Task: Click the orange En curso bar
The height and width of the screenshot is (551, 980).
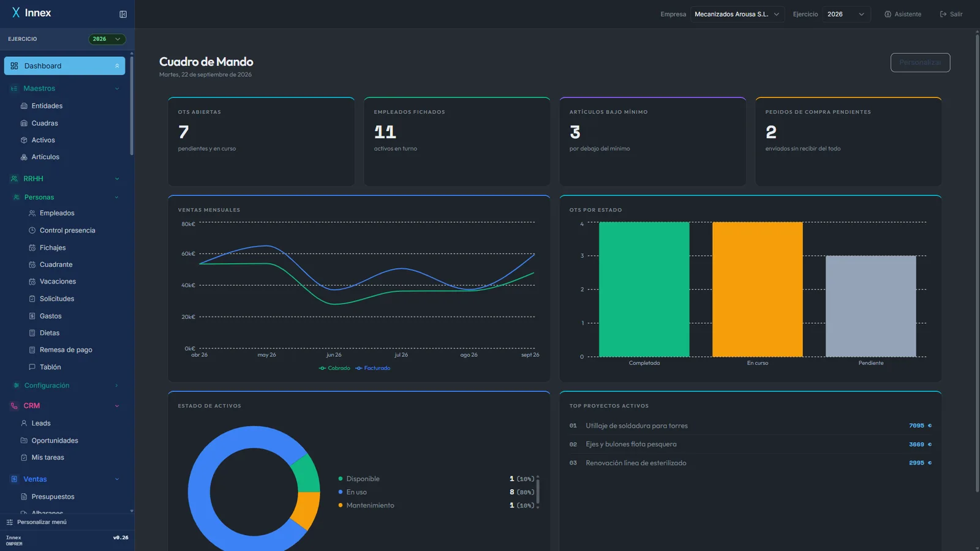Action: click(x=757, y=289)
